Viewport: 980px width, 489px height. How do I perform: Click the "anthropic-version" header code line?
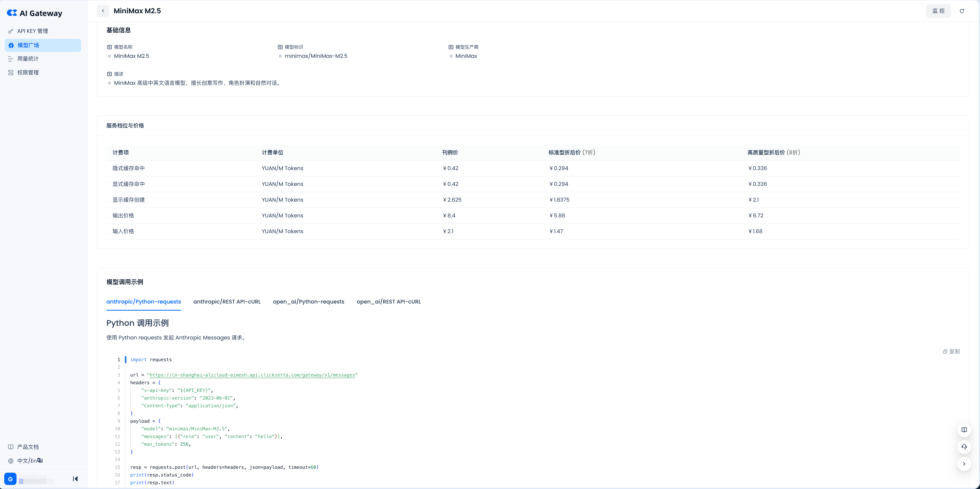tap(188, 398)
